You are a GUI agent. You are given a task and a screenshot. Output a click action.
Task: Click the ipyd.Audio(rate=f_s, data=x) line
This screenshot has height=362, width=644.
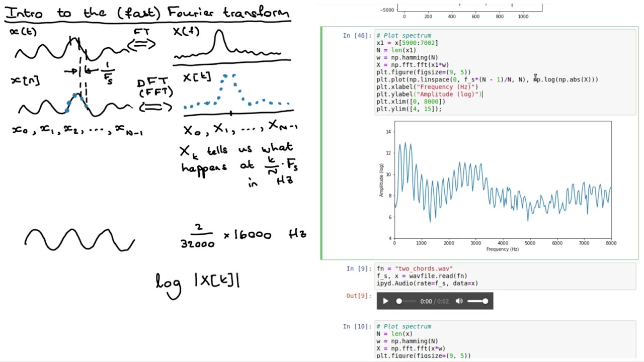point(427,283)
